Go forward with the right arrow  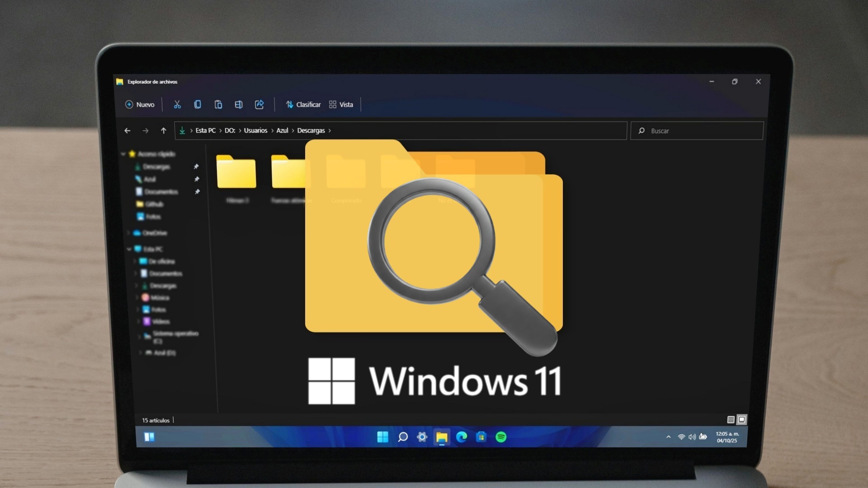coord(145,131)
